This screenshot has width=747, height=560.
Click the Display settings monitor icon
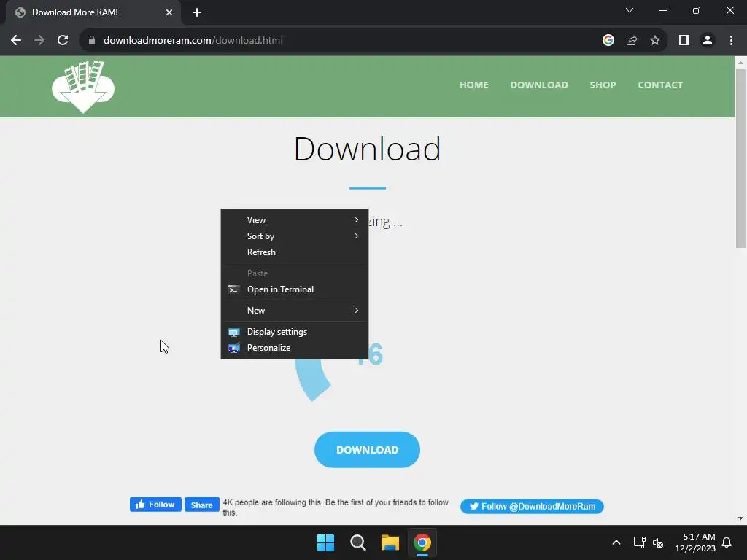(233, 332)
